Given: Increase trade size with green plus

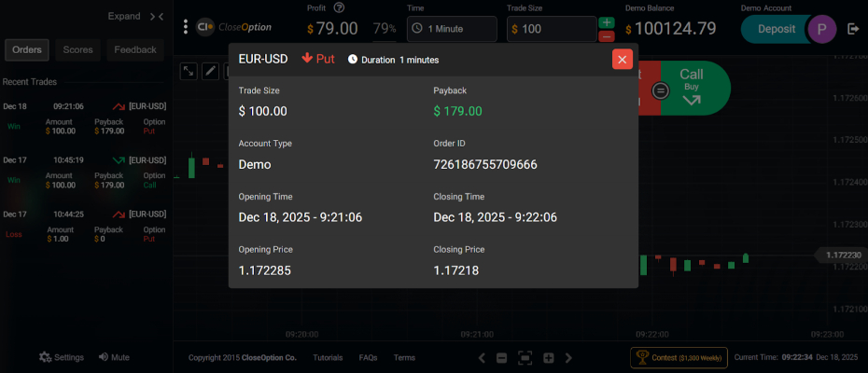Looking at the screenshot, I should point(607,22).
